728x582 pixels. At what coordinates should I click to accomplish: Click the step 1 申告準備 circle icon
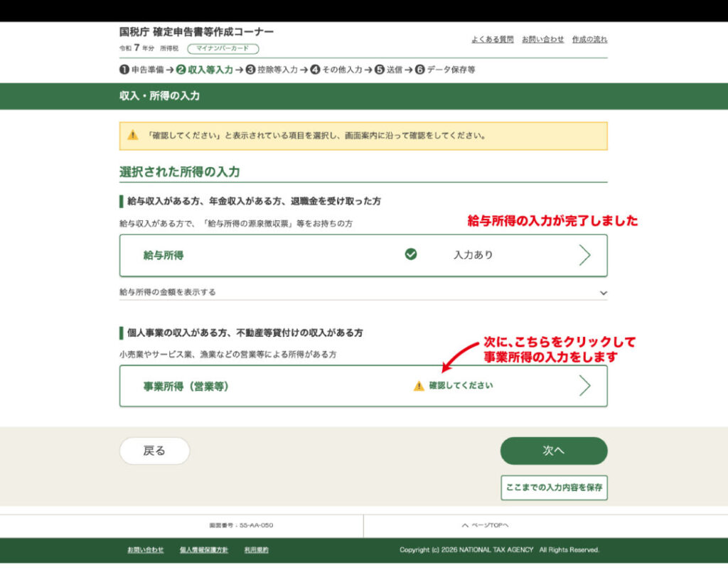[124, 70]
